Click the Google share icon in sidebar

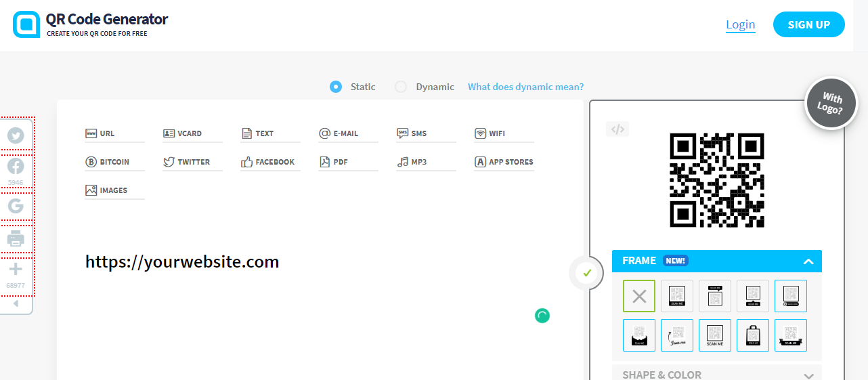[16, 206]
